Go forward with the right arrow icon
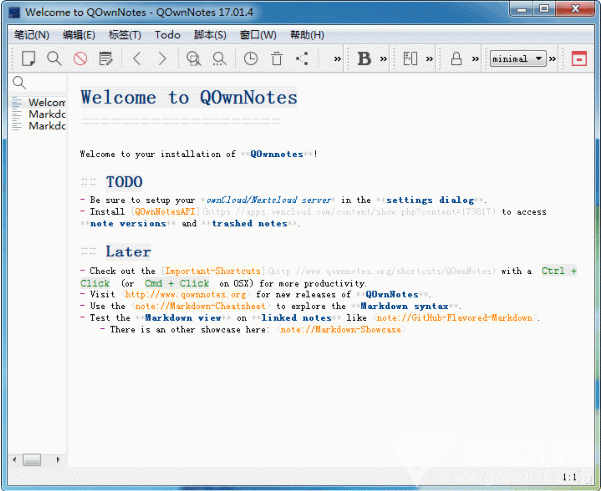 (163, 59)
